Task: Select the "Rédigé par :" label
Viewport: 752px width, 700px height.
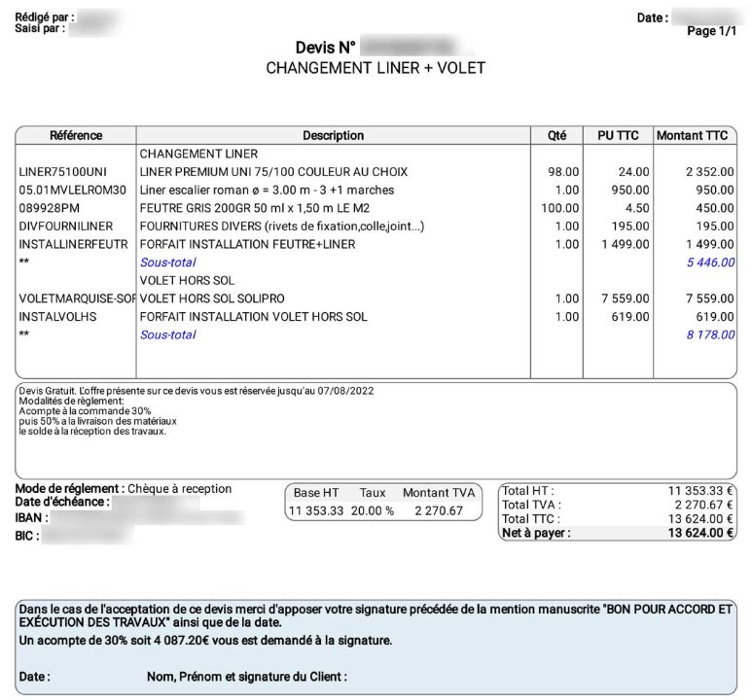Action: 45,17
